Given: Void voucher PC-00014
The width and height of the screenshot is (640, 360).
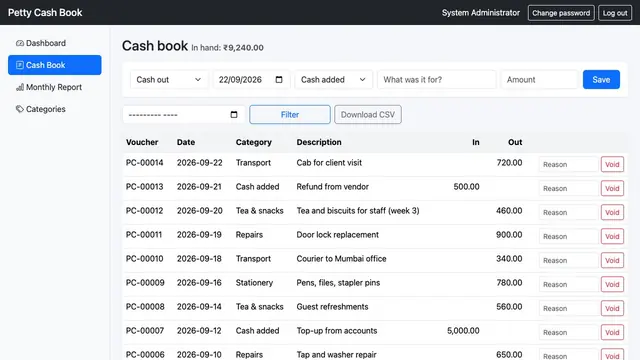Looking at the screenshot, I should [612, 164].
